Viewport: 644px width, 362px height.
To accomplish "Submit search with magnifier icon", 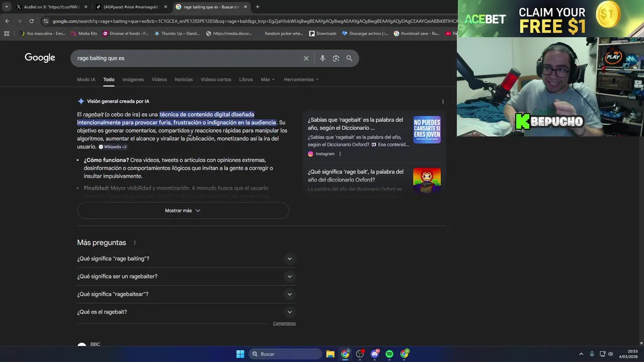I will point(349,58).
